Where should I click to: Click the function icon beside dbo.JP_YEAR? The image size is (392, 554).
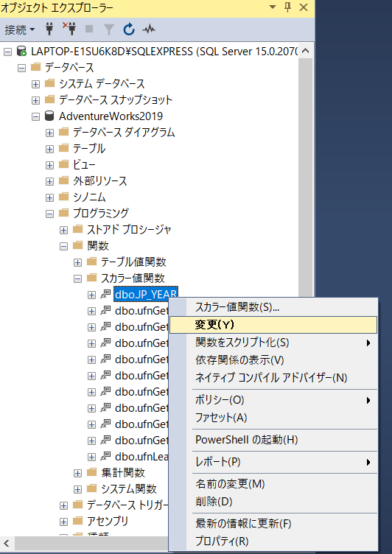point(105,294)
